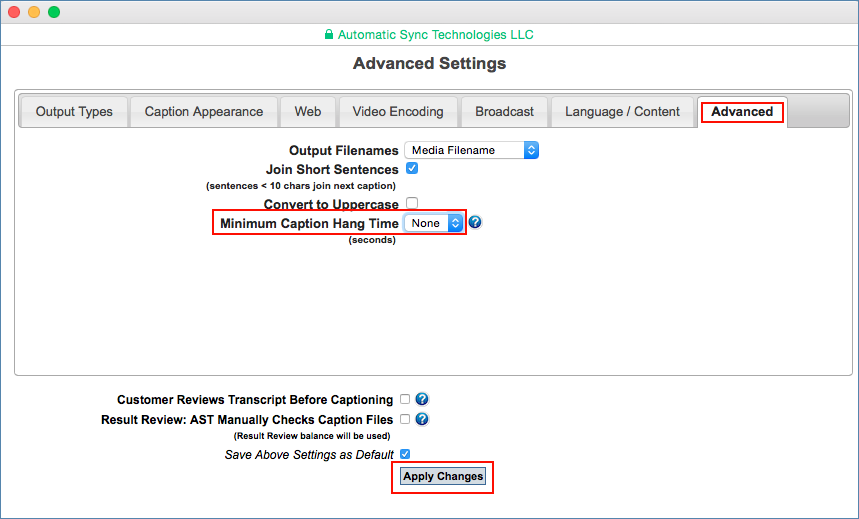Click help icon for Customer Reviews Transcript
Screen dimensions: 859x519
[x=422, y=399]
